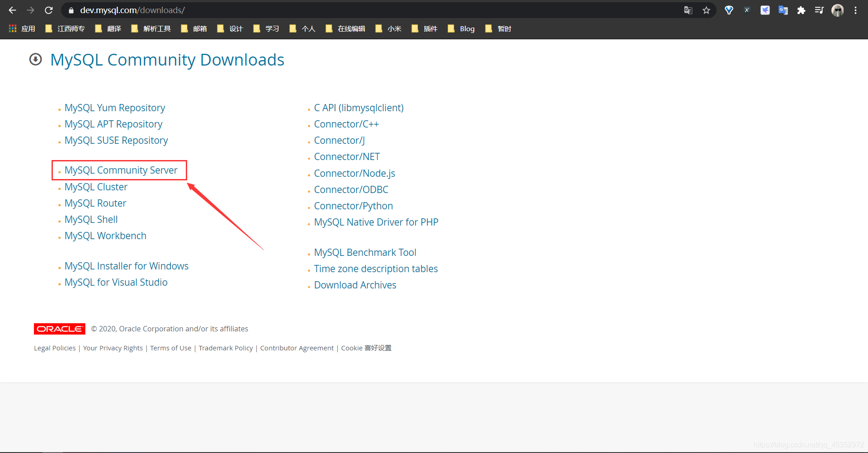Open the 应用 apps shortcut

22,28
